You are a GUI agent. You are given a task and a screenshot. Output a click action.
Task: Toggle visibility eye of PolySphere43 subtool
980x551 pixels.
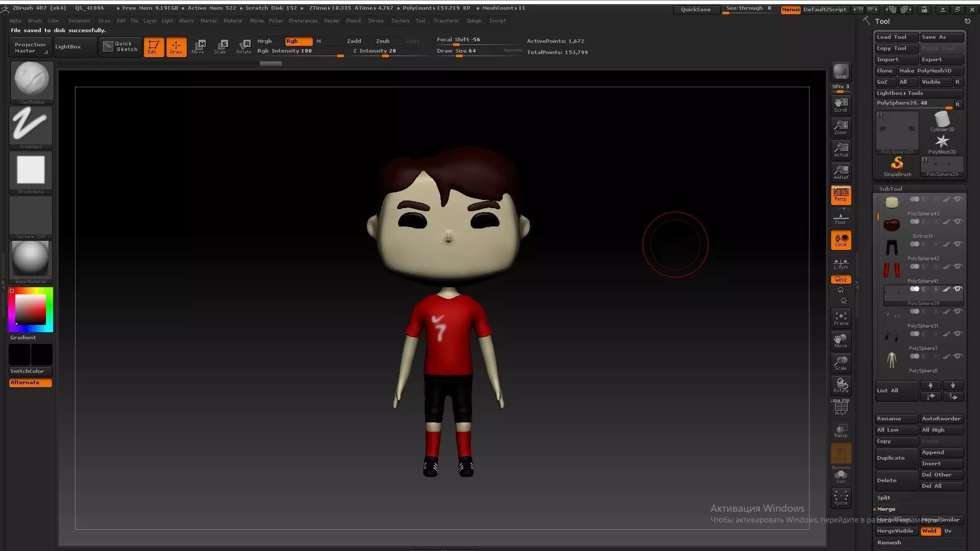[958, 199]
